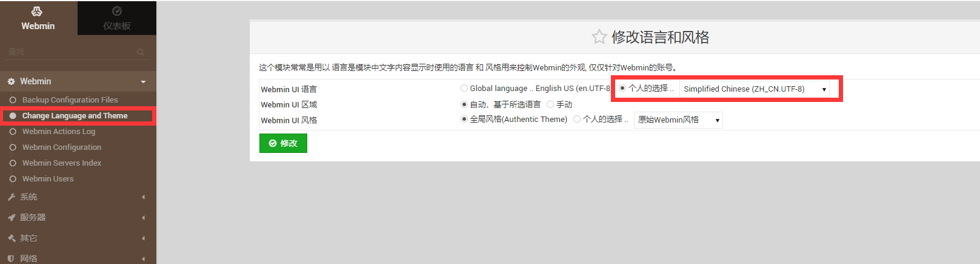Click the Webmin UI 区域 label
This screenshot has height=264, width=980.
coord(288,105)
